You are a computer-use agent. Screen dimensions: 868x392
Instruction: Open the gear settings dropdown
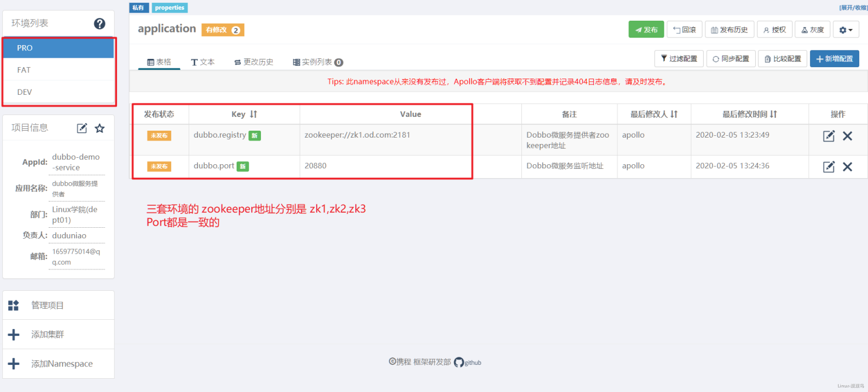(845, 29)
